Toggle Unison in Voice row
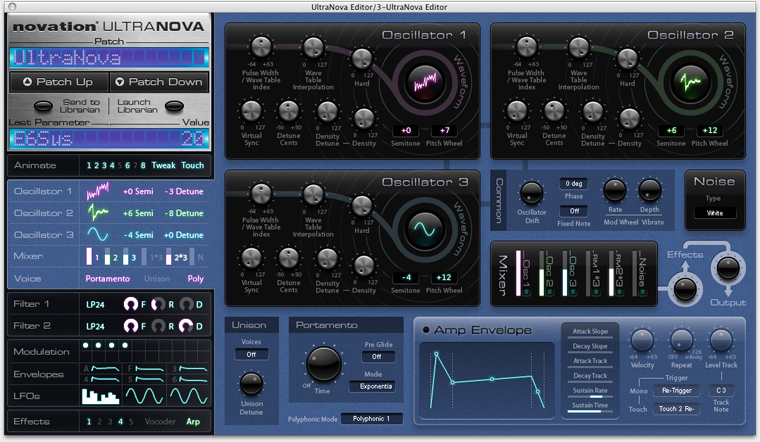Viewport: 760px width, 442px height. point(157,279)
